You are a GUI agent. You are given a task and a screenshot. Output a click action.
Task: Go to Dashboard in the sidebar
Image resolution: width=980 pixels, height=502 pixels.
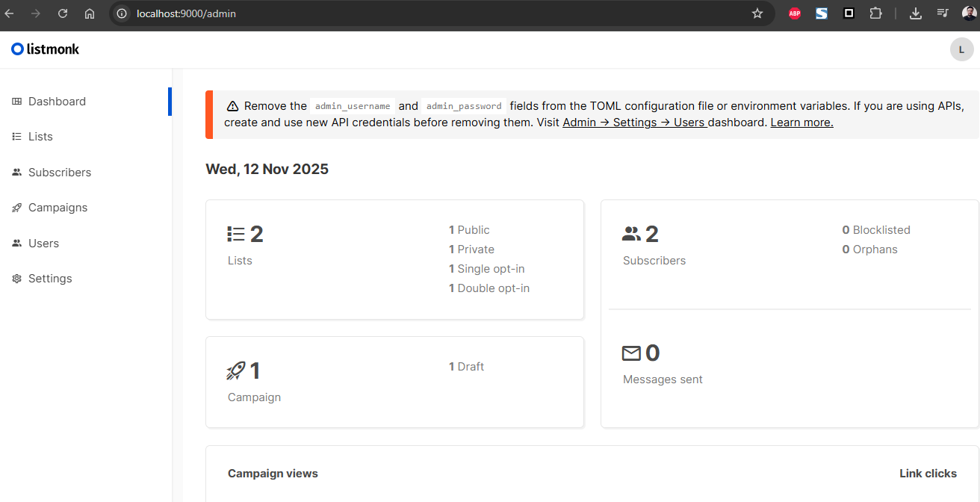click(57, 102)
